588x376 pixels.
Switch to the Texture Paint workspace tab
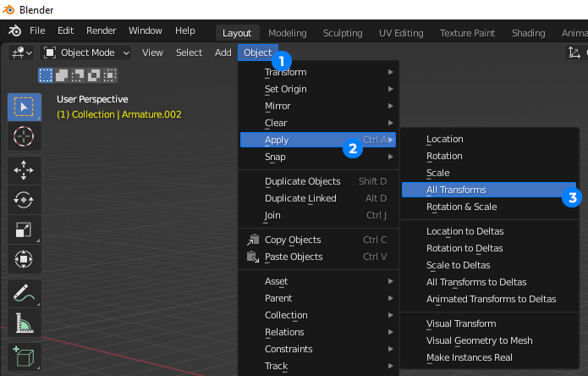[x=468, y=33]
